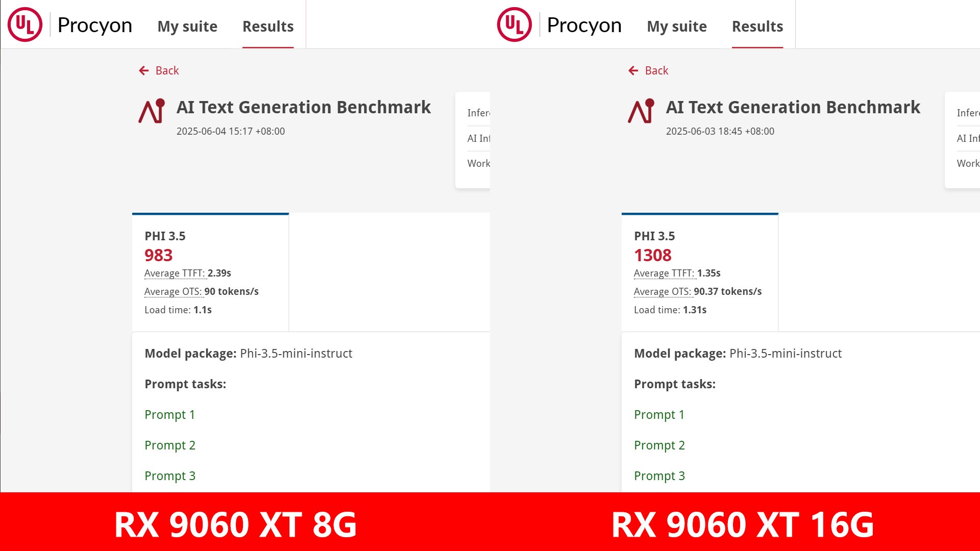
Task: Select the PHI 3.5 score card showing 983
Action: pyautogui.click(x=210, y=272)
